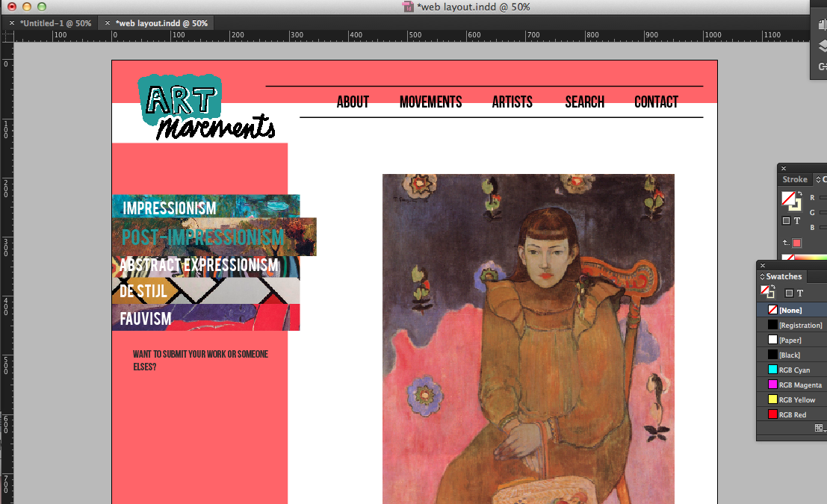This screenshot has height=504, width=827.
Task: Select the RGB Magenta swatch
Action: [x=792, y=385]
